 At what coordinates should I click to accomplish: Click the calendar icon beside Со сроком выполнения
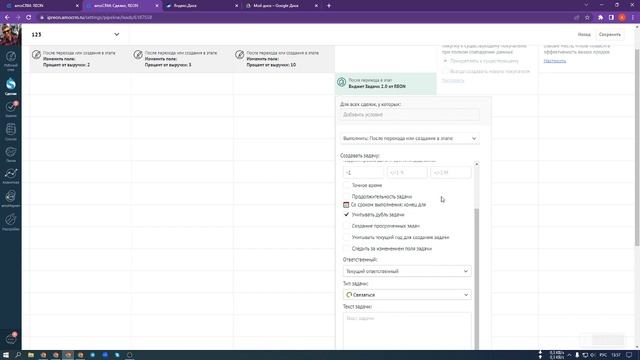346,204
